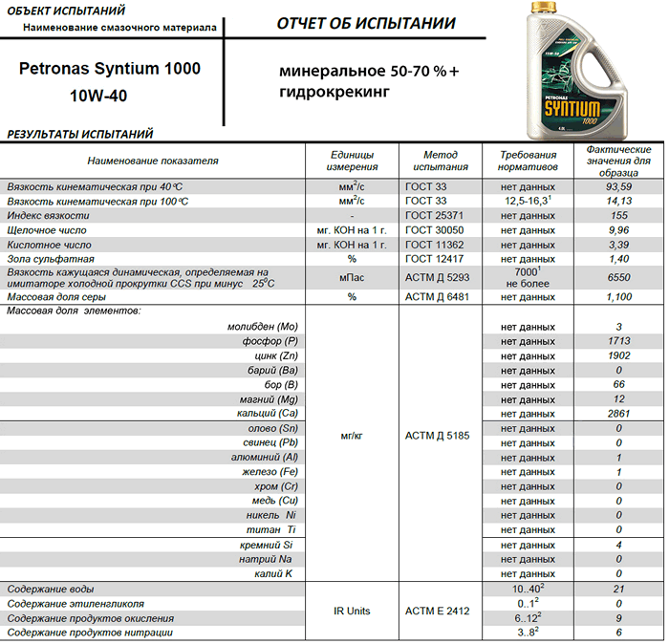Image resolution: width=669 pixels, height=644 pixels.
Task: Click method "АСТМ Д 5185"
Action: pyautogui.click(x=437, y=436)
